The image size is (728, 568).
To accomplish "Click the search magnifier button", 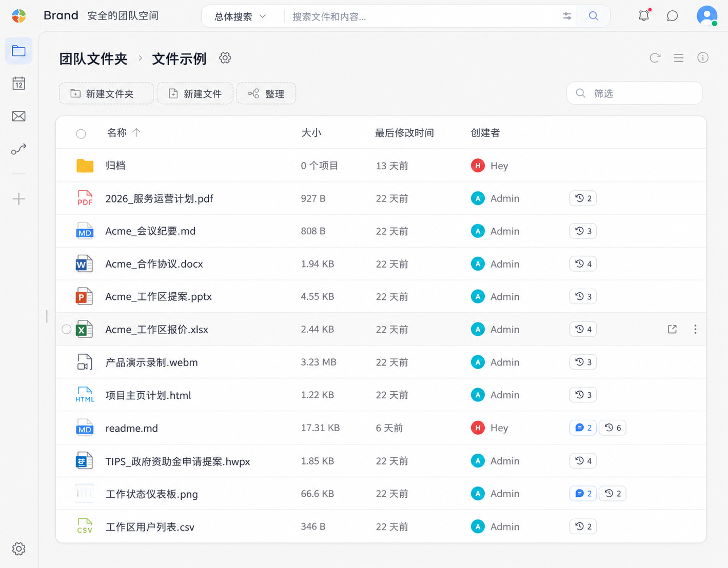I will coord(594,16).
